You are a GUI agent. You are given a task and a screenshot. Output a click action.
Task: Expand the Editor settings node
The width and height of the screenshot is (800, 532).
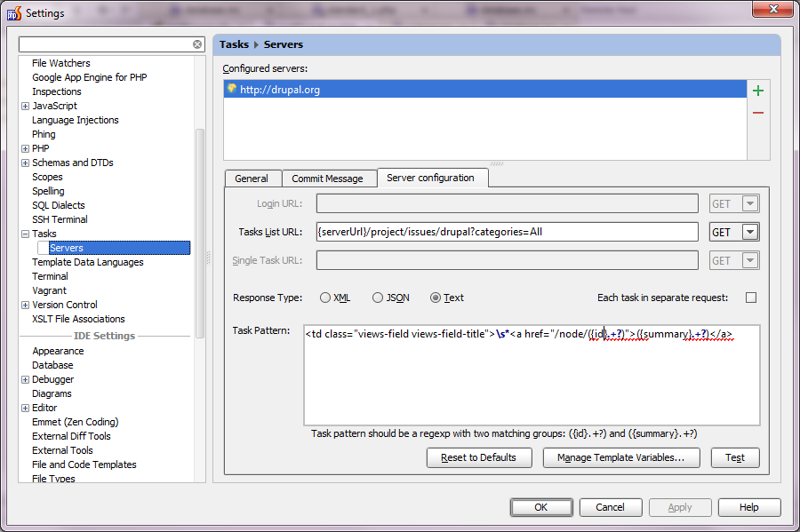pyautogui.click(x=25, y=409)
